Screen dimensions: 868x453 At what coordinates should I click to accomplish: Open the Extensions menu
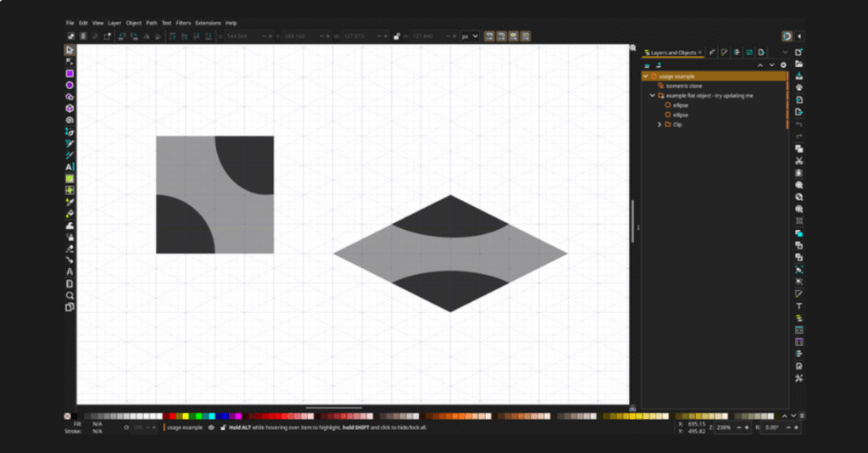tap(208, 23)
